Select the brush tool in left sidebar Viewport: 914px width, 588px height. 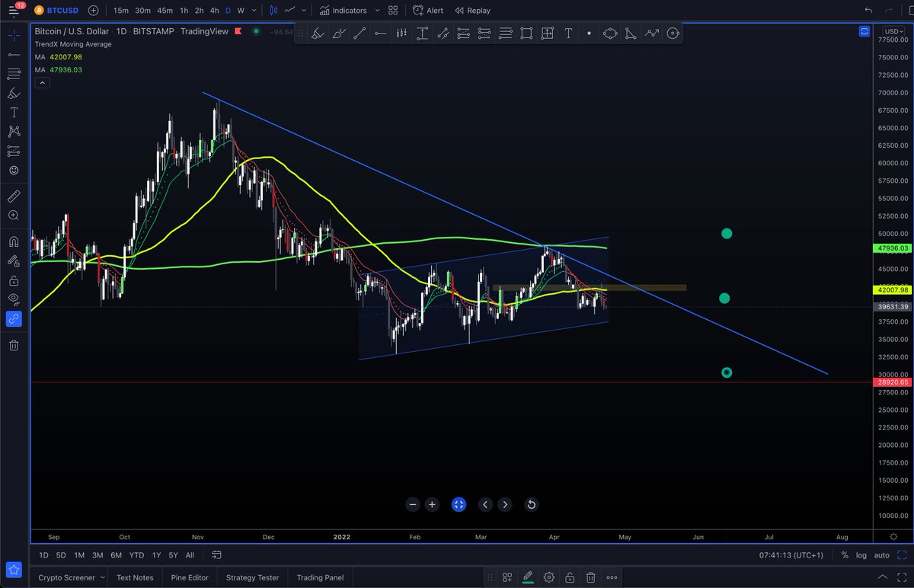14,93
